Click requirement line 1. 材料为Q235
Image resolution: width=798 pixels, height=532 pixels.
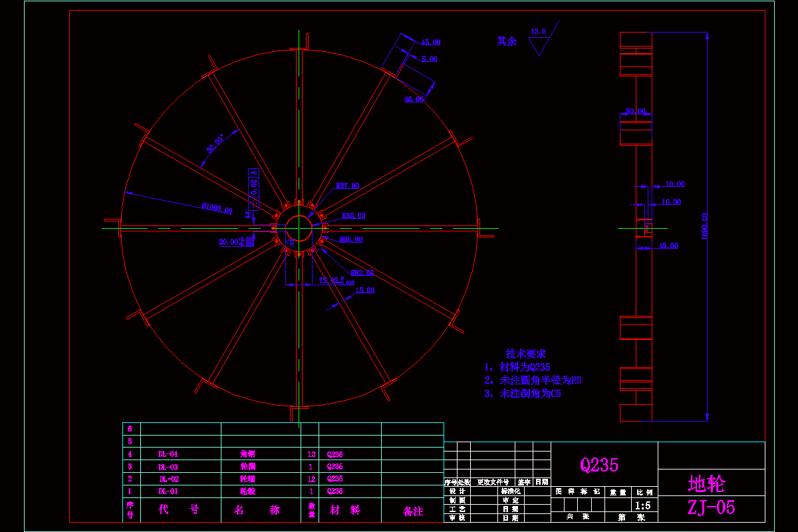517,367
